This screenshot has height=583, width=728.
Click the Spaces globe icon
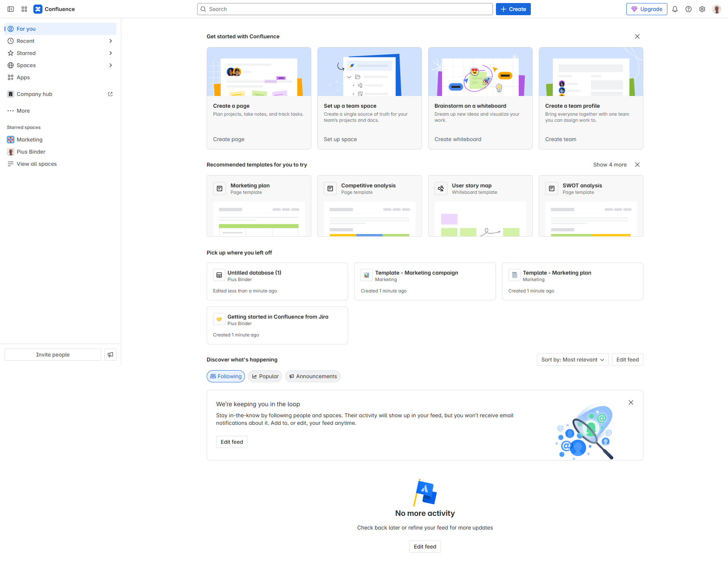pos(11,65)
